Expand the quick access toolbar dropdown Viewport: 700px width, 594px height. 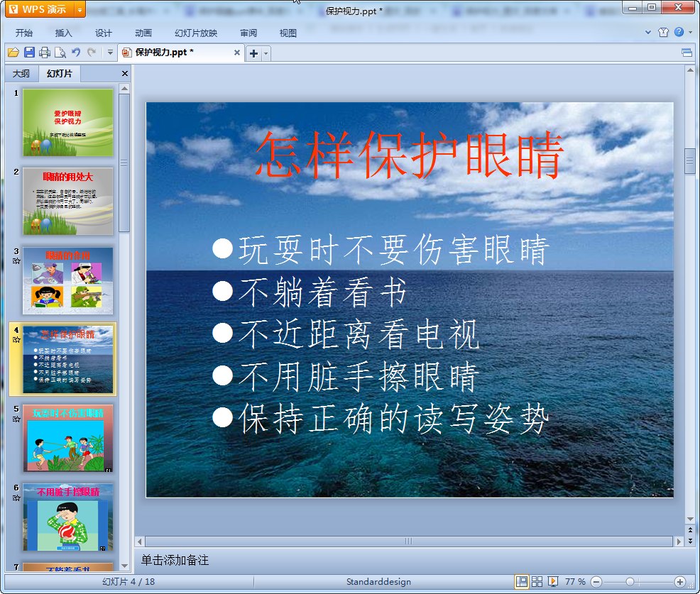(110, 53)
